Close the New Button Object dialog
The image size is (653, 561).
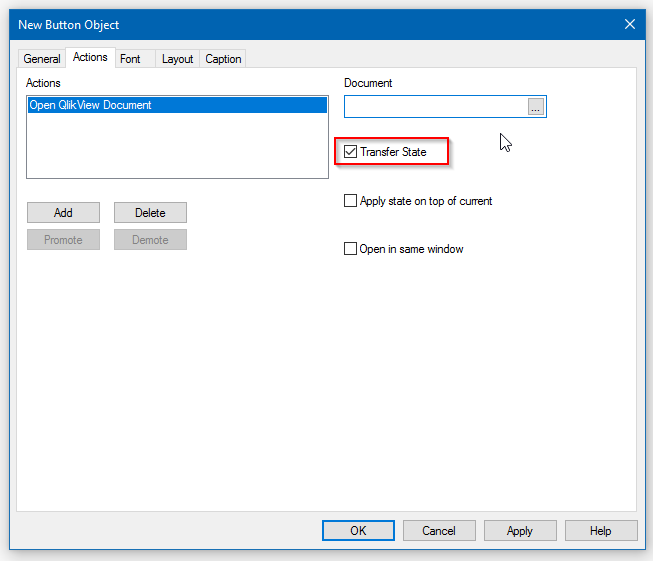pos(629,24)
